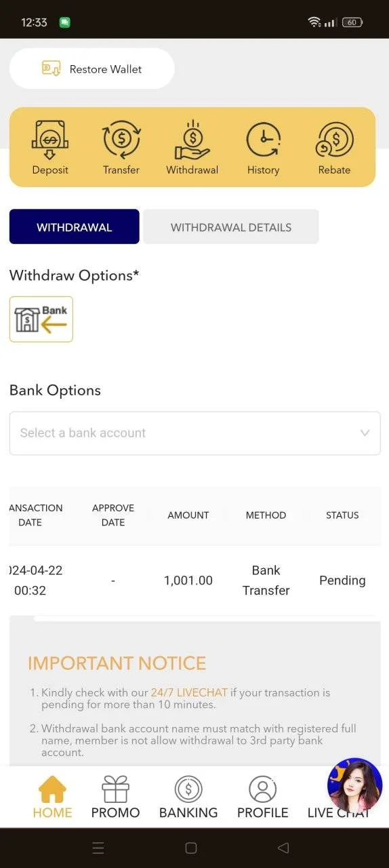Tap the Live Chat avatar bubble
This screenshot has height=868, width=389.
pyautogui.click(x=354, y=785)
